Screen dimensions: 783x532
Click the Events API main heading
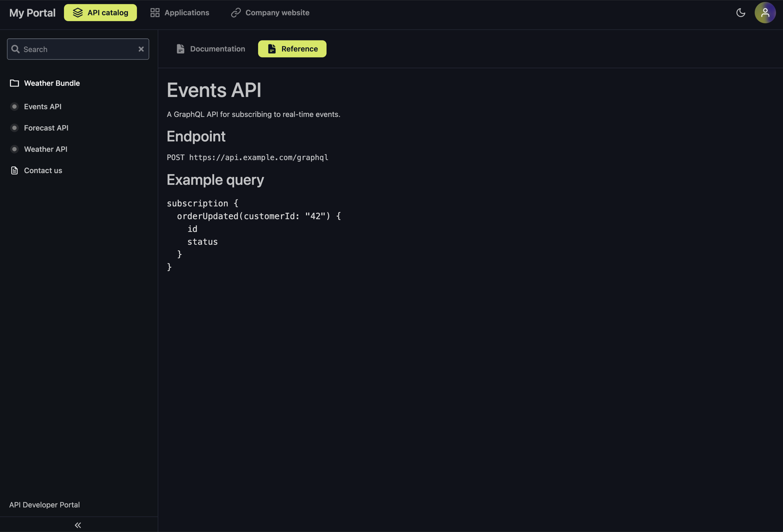click(x=214, y=90)
